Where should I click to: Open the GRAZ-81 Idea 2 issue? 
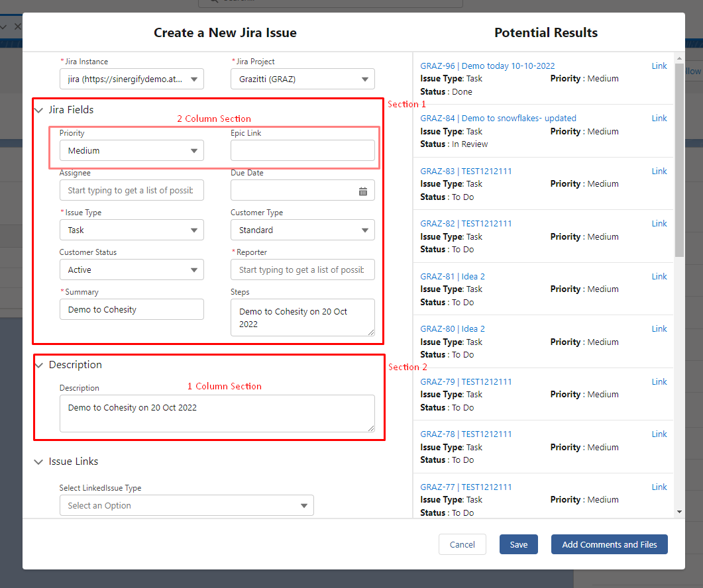[453, 277]
